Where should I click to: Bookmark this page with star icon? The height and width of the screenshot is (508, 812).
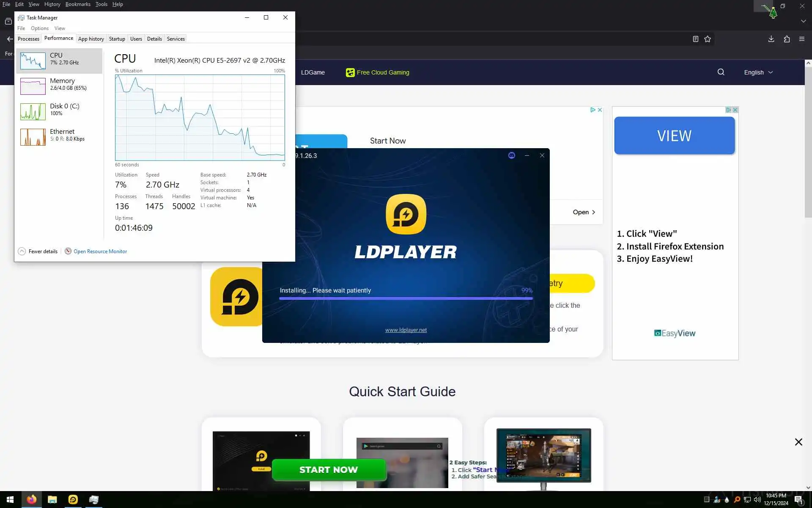click(x=708, y=39)
